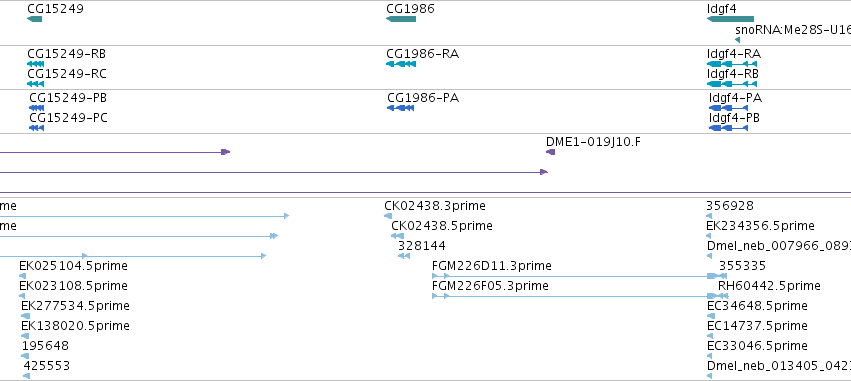Click the EK234356.5prime marker
Viewport: 851px width, 381px height.
coord(709,236)
